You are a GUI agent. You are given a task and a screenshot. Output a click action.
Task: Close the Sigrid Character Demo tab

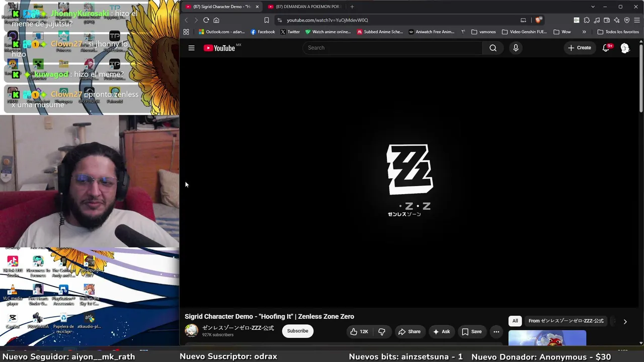tap(257, 7)
